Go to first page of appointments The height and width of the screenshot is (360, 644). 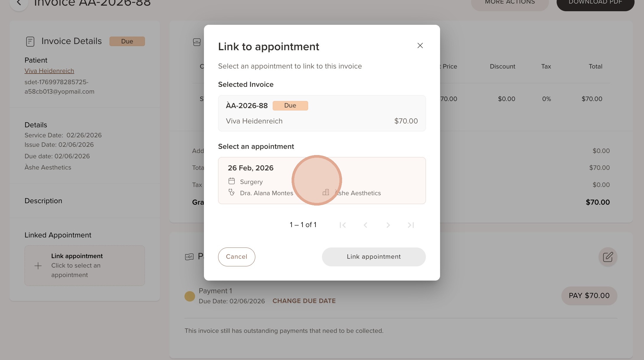click(343, 225)
